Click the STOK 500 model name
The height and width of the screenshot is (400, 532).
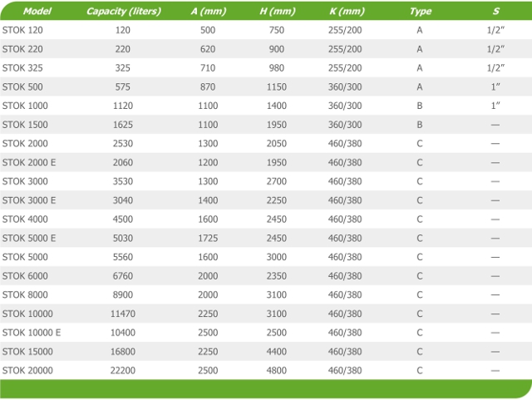click(x=22, y=87)
